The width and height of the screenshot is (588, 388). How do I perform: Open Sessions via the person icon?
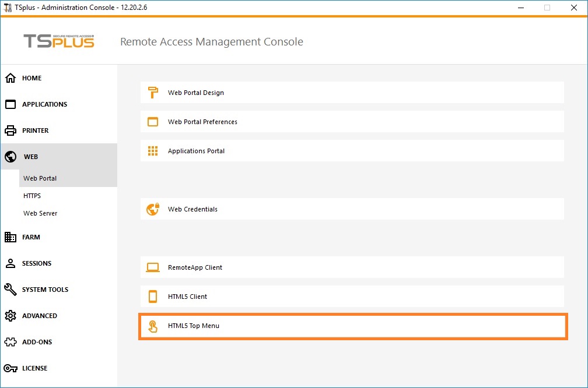click(10, 263)
